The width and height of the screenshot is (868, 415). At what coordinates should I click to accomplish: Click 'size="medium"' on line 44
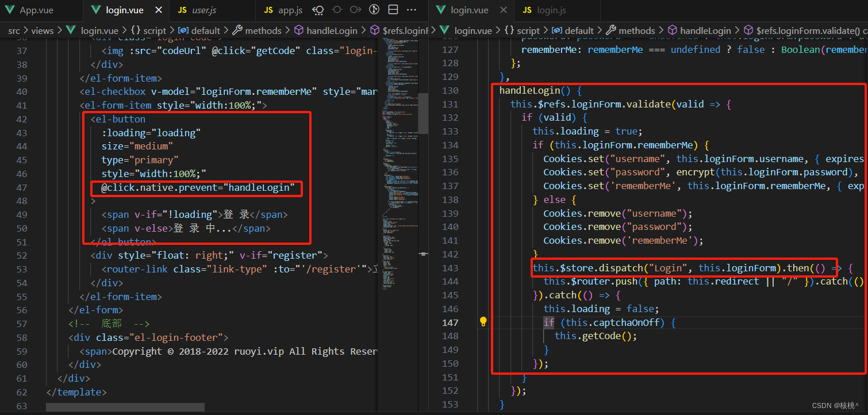coord(137,147)
